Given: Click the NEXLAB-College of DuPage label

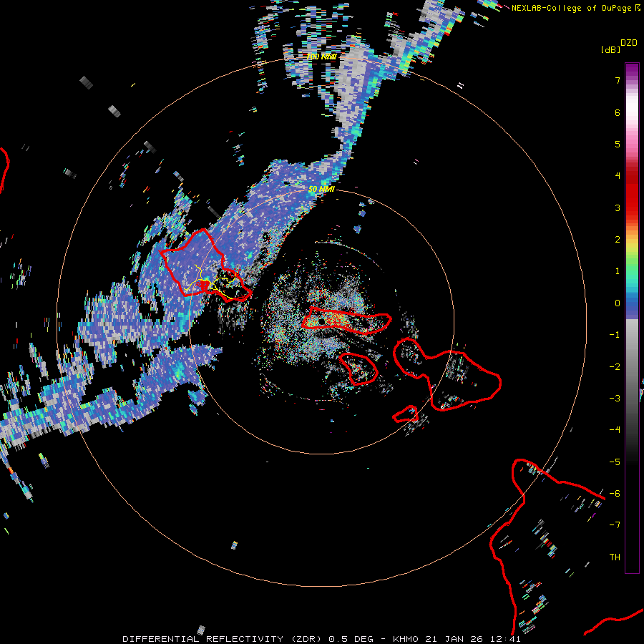Looking at the screenshot, I should (x=575, y=8).
